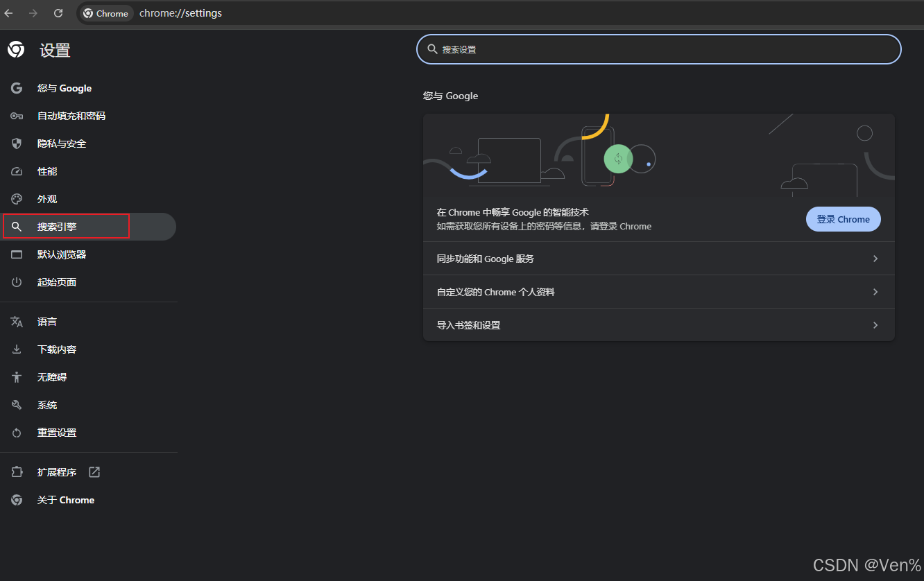
Task: Open 下载内容 settings
Action: click(x=88, y=349)
